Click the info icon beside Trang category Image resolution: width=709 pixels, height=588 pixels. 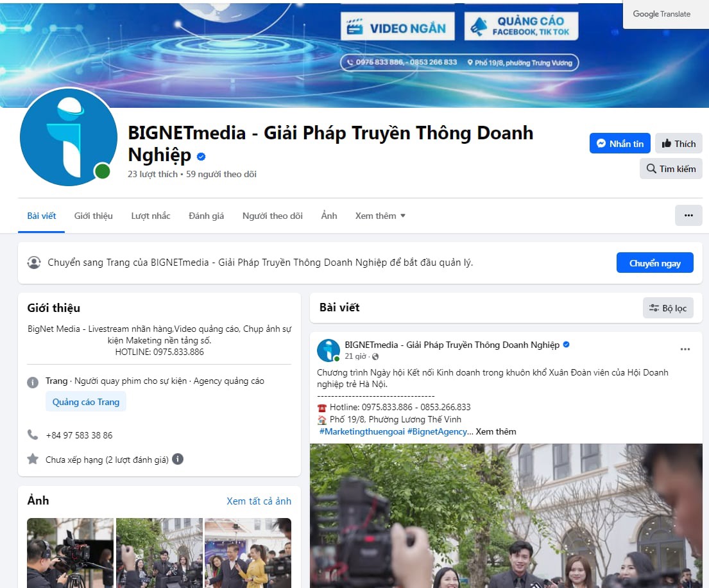pyautogui.click(x=33, y=382)
